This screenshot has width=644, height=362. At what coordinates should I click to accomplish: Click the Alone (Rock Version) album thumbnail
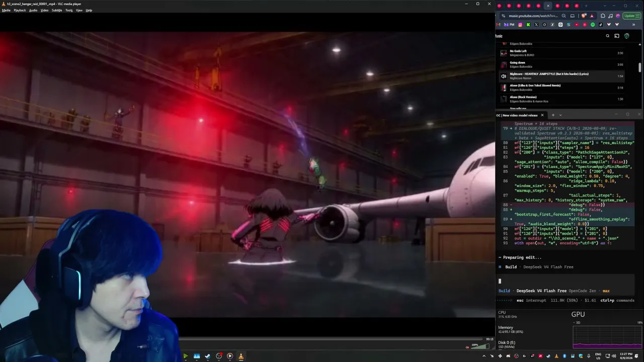(x=504, y=99)
